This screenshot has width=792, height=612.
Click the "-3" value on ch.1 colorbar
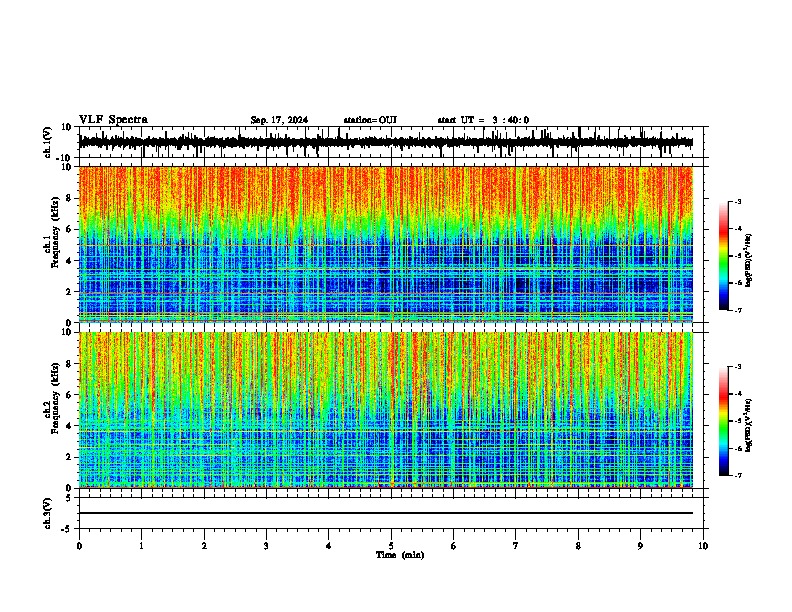pyautogui.click(x=737, y=202)
